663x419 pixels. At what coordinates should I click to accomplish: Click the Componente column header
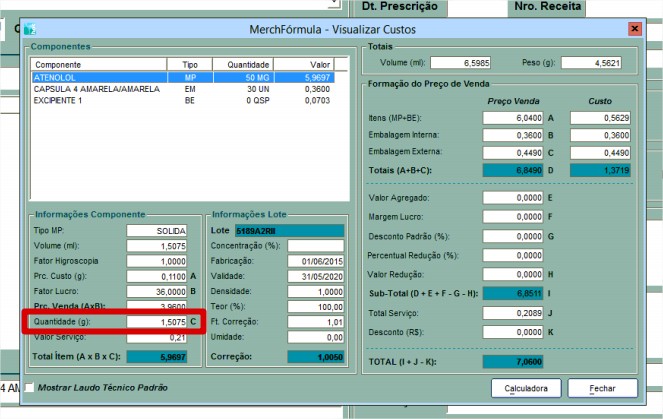pos(99,65)
